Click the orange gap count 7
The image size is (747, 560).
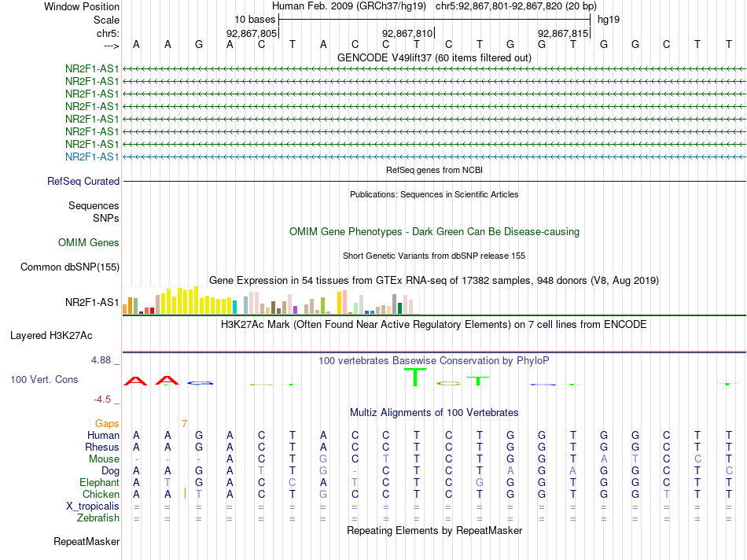(x=184, y=424)
